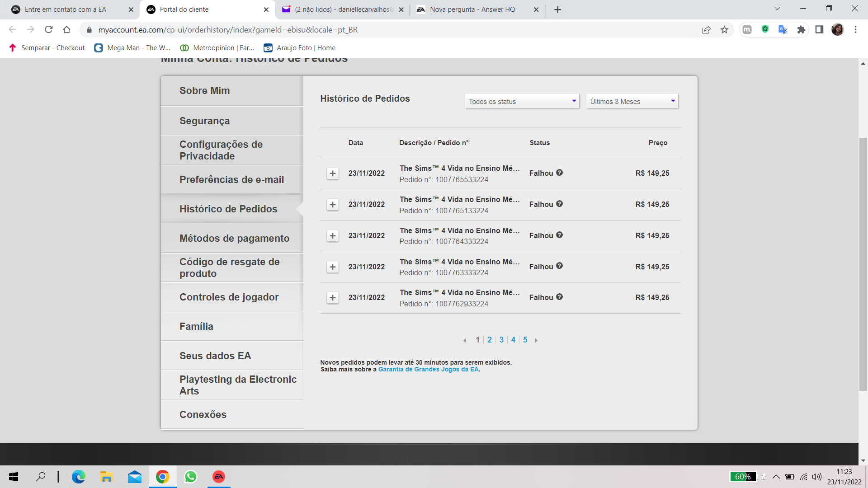Go to page 5 of orders
The width and height of the screenshot is (868, 488).
point(525,340)
